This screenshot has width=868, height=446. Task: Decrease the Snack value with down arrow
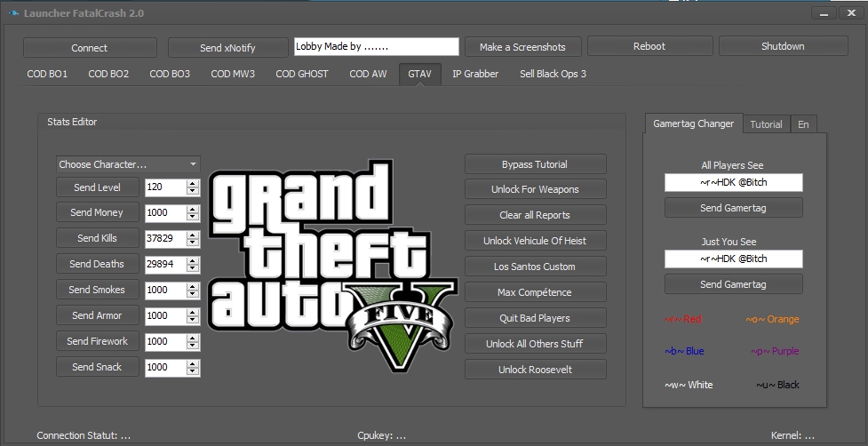point(193,370)
